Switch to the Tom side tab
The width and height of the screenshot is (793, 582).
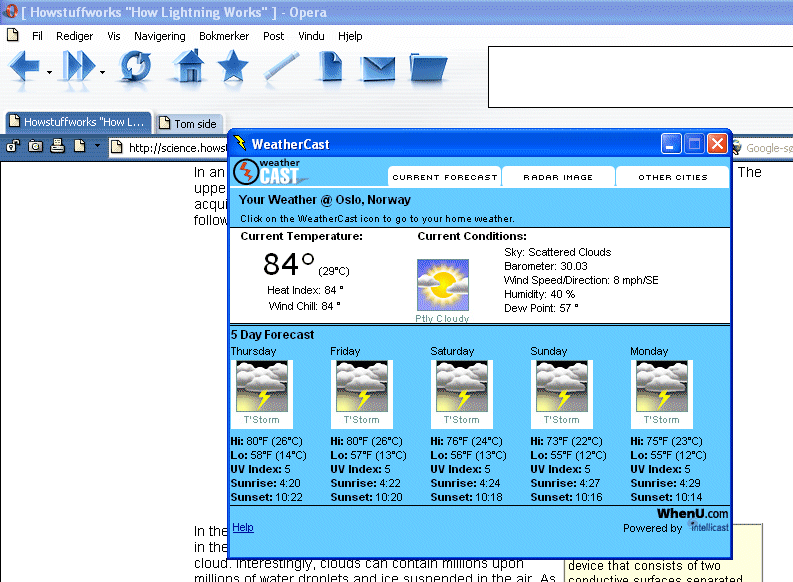(x=189, y=123)
